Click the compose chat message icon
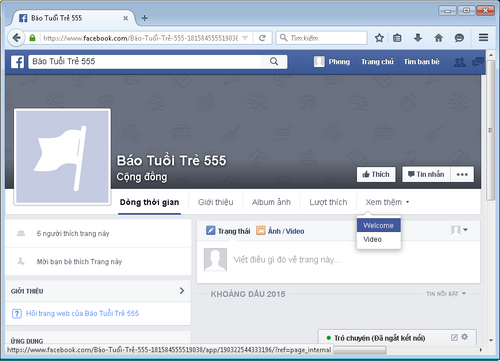 (x=454, y=337)
